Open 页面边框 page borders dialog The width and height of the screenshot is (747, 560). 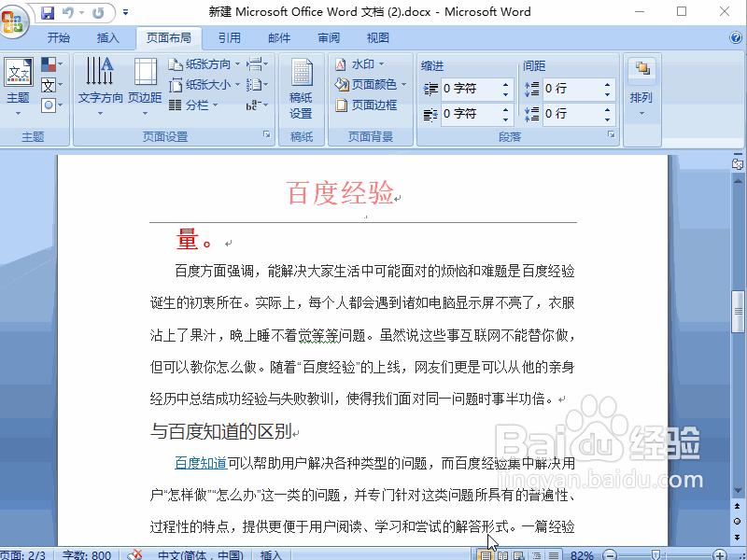point(366,105)
